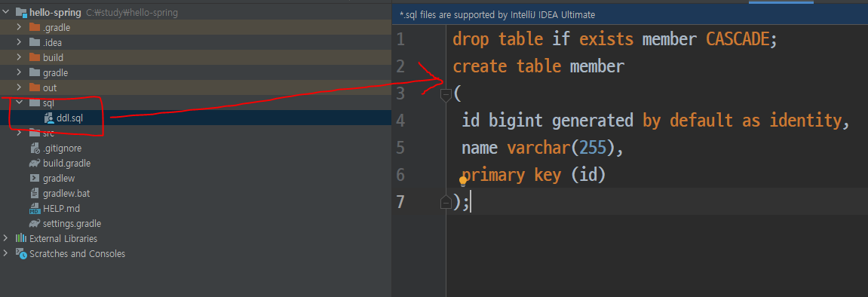Expand the out folder arrow
Viewport: 868px width, 297px height.
20,87
